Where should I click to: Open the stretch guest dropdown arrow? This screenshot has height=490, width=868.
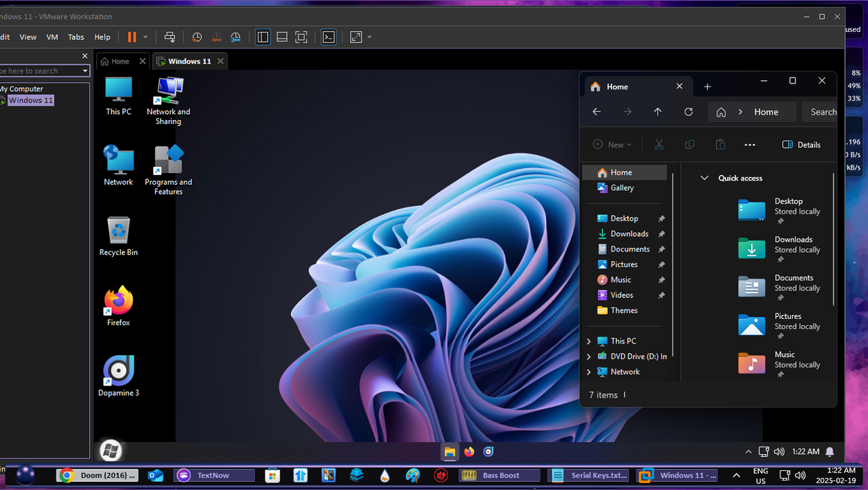[370, 37]
